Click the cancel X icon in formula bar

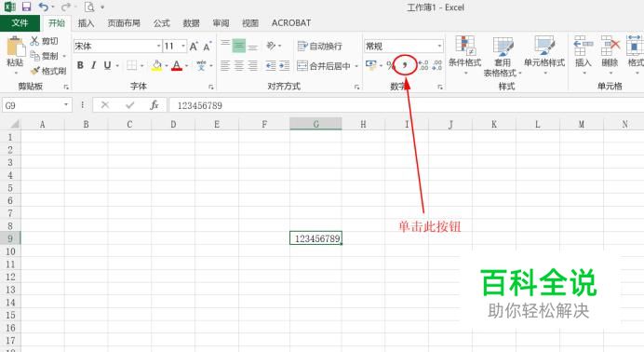(x=105, y=105)
